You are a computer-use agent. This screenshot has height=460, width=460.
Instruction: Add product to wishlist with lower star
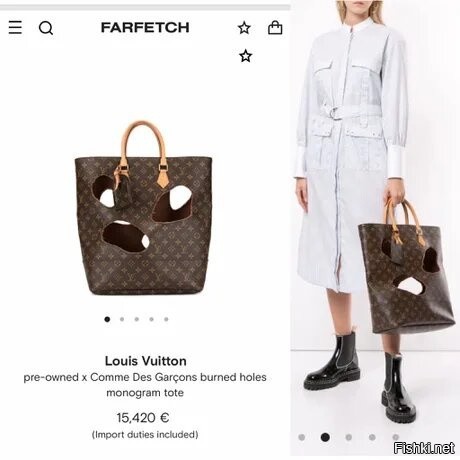[246, 56]
